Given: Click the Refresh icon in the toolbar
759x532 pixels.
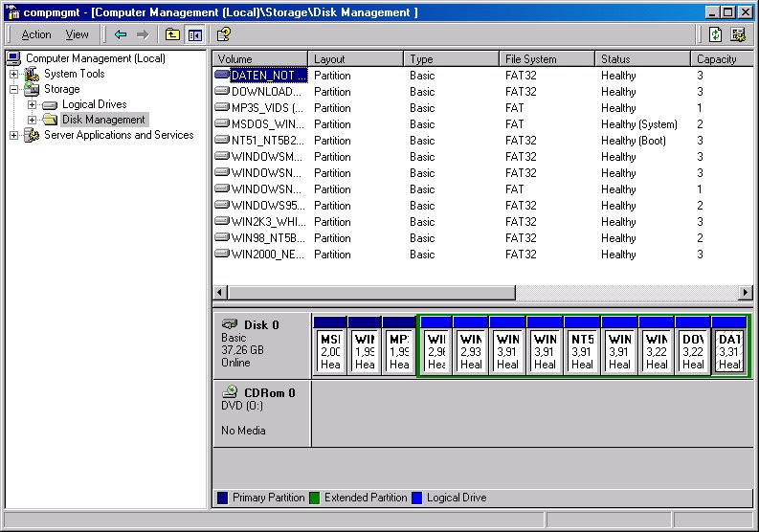Looking at the screenshot, I should (x=716, y=34).
